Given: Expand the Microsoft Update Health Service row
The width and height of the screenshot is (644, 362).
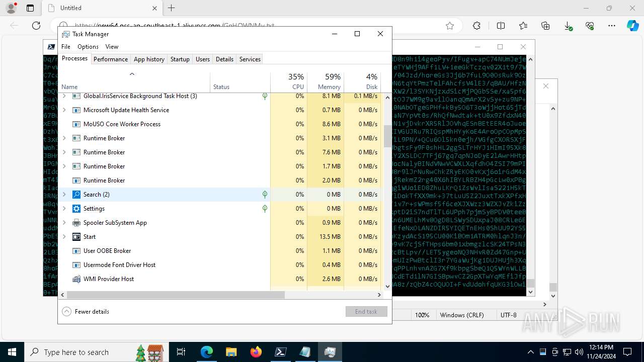Looking at the screenshot, I should click(64, 110).
